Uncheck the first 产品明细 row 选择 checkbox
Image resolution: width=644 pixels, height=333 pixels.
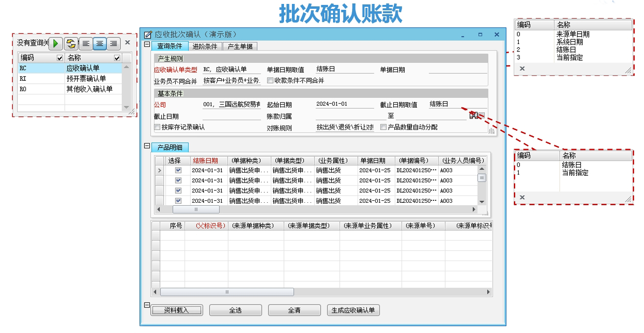click(178, 170)
